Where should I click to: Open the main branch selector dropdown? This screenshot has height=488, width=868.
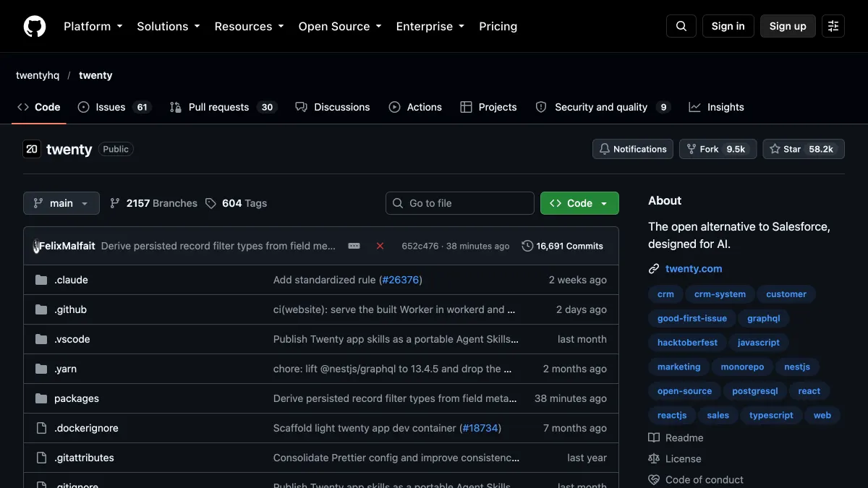(x=61, y=203)
